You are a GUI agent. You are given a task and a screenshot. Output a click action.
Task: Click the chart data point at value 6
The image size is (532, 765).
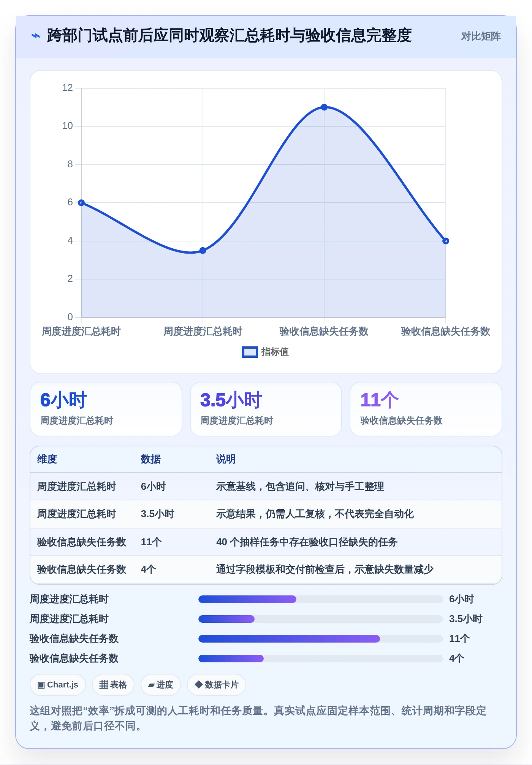81,203
